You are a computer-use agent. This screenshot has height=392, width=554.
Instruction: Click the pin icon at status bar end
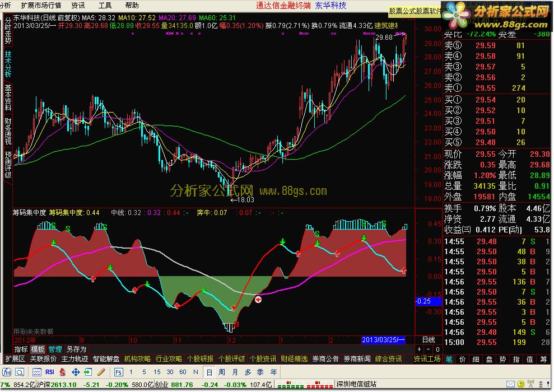pyautogui.click(x=548, y=384)
